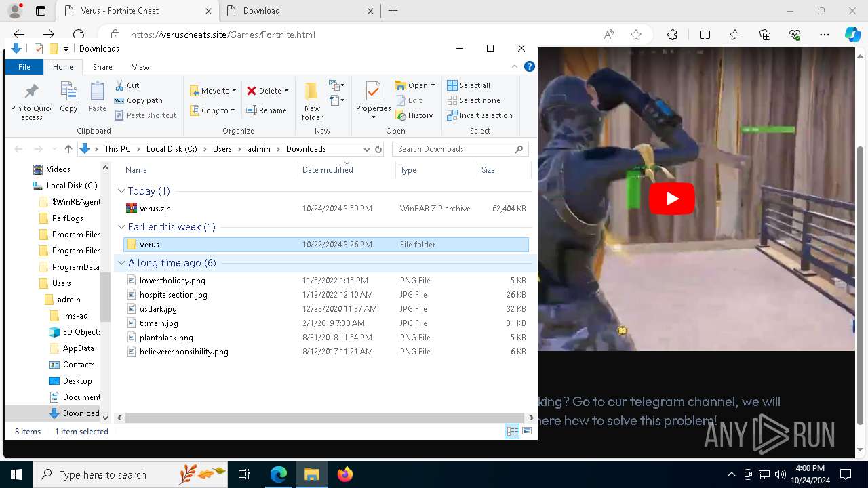Switch to large icons view layout
Image resolution: width=868 pixels, height=488 pixels.
pyautogui.click(x=527, y=432)
